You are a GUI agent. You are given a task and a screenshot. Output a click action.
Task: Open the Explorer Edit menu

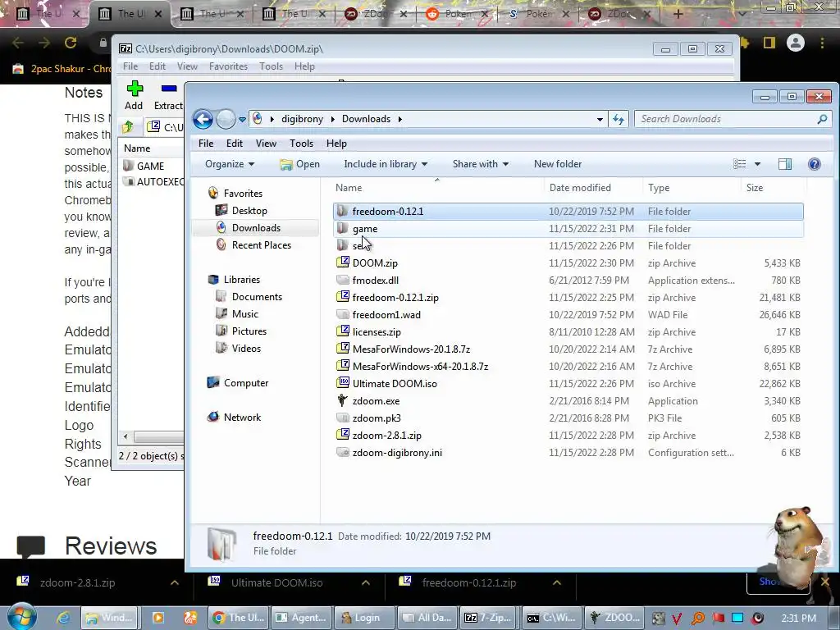234,143
